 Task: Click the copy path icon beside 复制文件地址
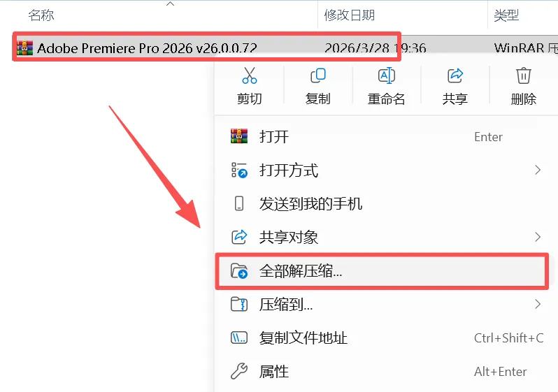coord(238,337)
